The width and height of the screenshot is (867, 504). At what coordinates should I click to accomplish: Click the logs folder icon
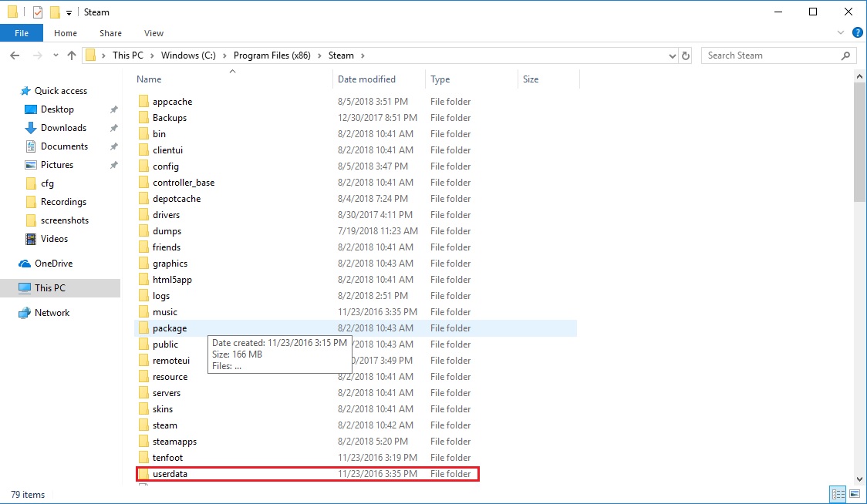[x=143, y=296]
